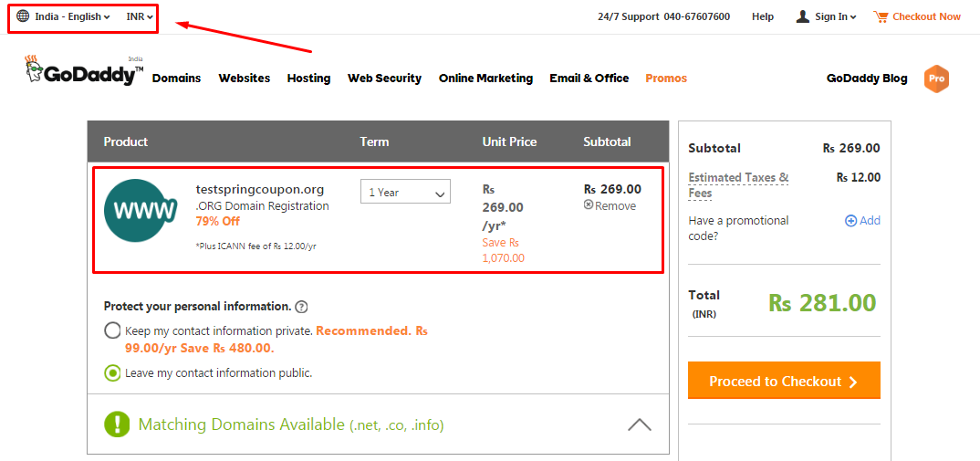The width and height of the screenshot is (980, 461).
Task: Click the orange Pro hexagon badge
Action: (x=936, y=79)
